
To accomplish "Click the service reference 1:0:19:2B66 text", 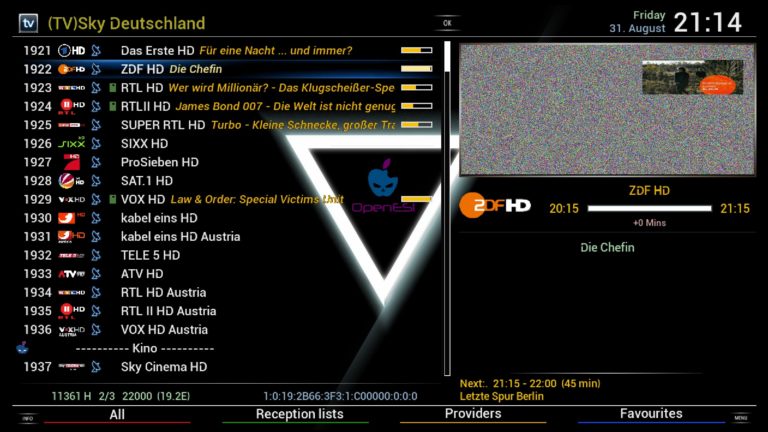I will coord(340,396).
